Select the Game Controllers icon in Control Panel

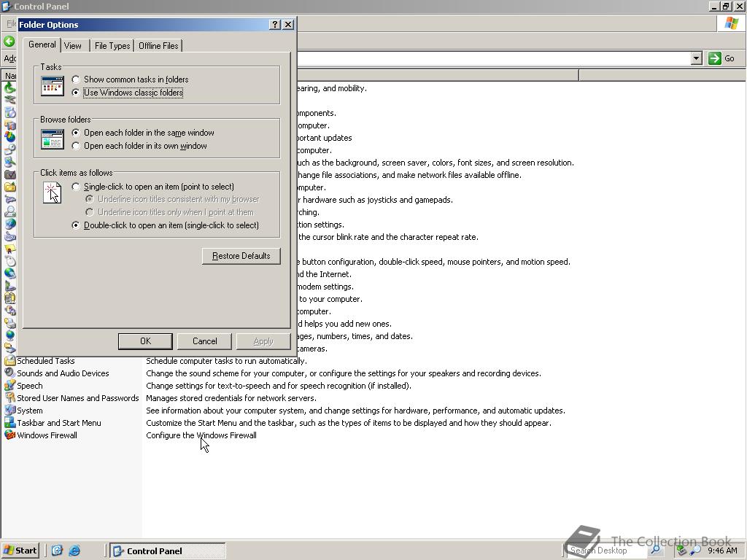[x=9, y=200]
